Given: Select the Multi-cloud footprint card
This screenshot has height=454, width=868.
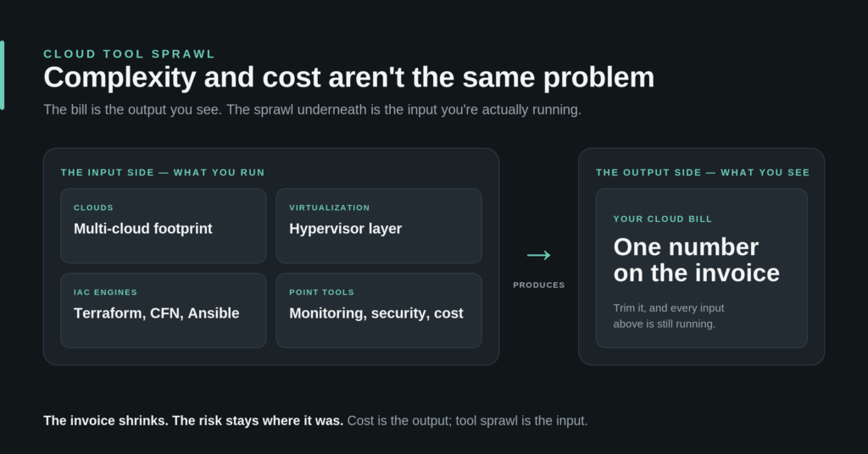Looking at the screenshot, I should (x=164, y=225).
